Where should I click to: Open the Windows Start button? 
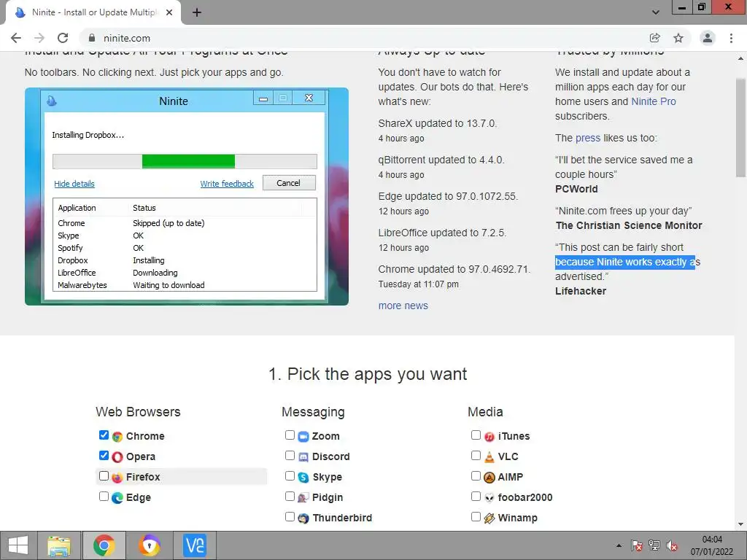pos(18,545)
